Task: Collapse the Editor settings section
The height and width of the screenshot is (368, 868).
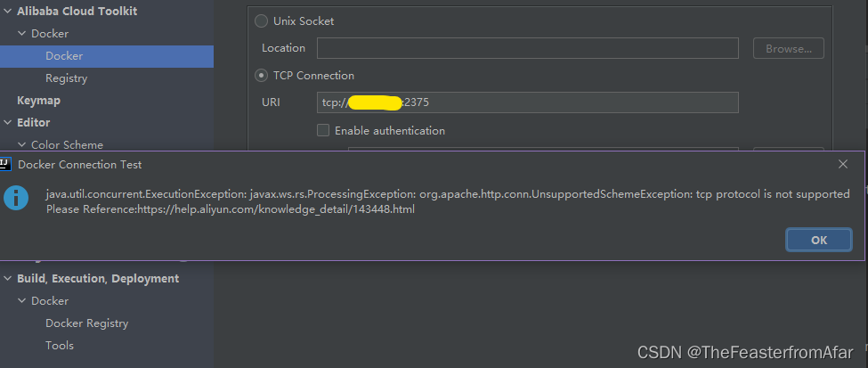Action: [7, 122]
